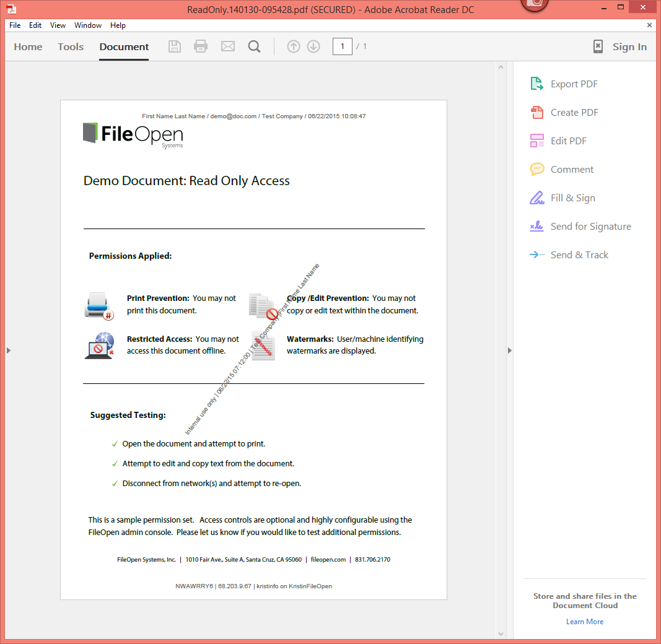This screenshot has width=661, height=644.
Task: Click the heading 'Demo Document: Read Only Access'
Action: click(186, 181)
